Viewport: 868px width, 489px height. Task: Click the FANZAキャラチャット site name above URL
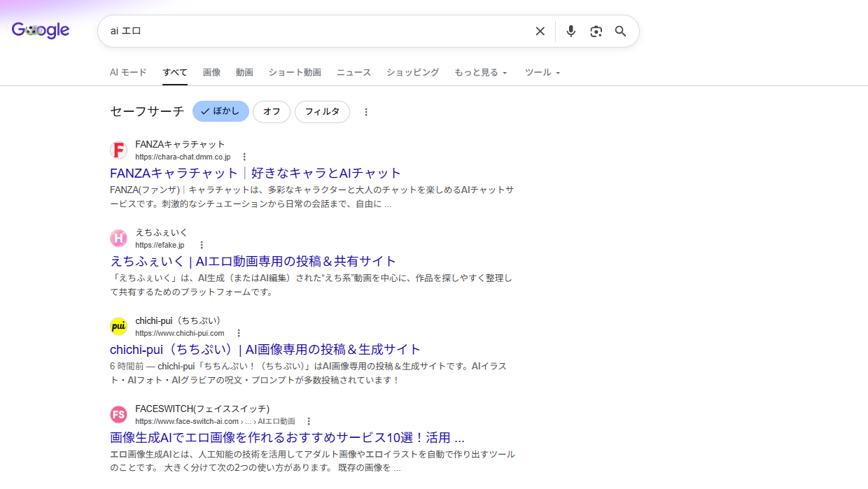[x=180, y=145]
